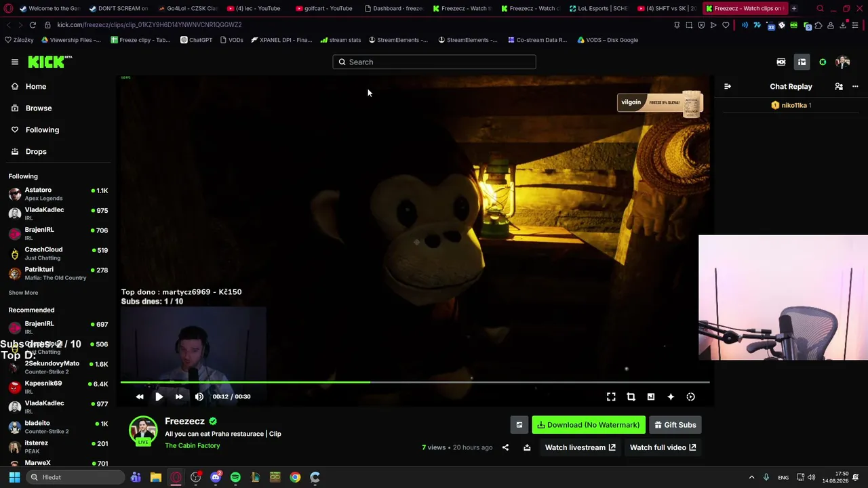The image size is (868, 488).
Task: Play the paused clip
Action: coord(159,396)
